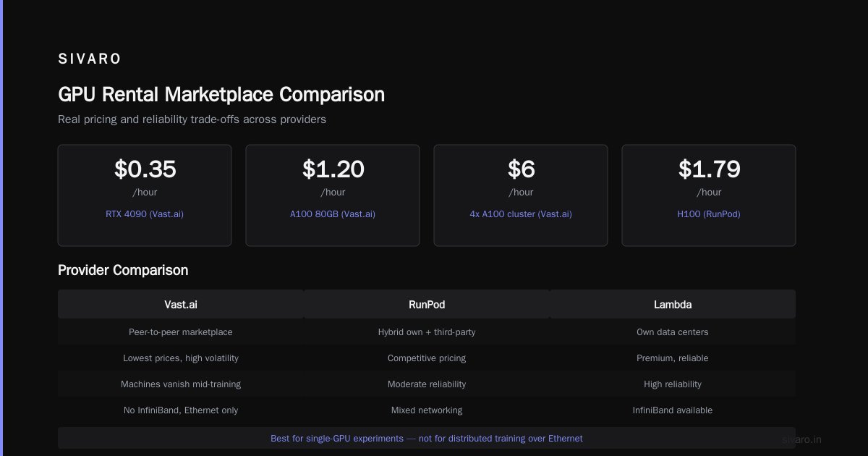
Task: Select the RunPod column header
Action: tap(427, 305)
